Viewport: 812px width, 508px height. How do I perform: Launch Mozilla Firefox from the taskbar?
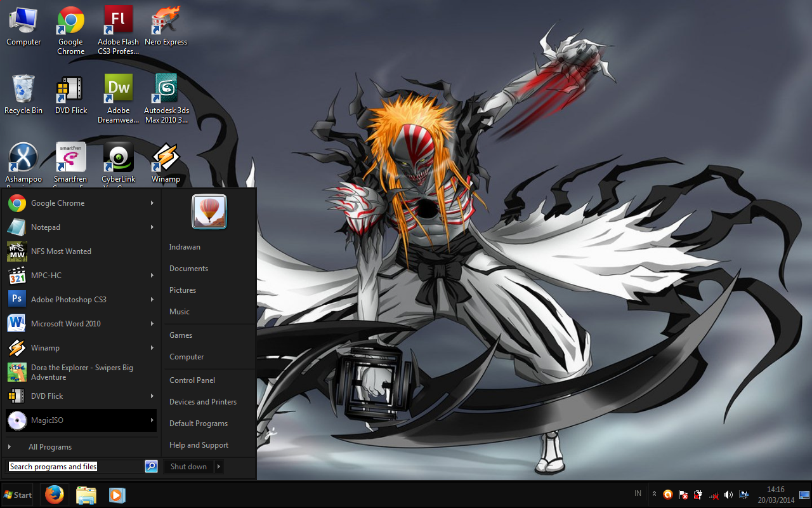[x=54, y=495]
